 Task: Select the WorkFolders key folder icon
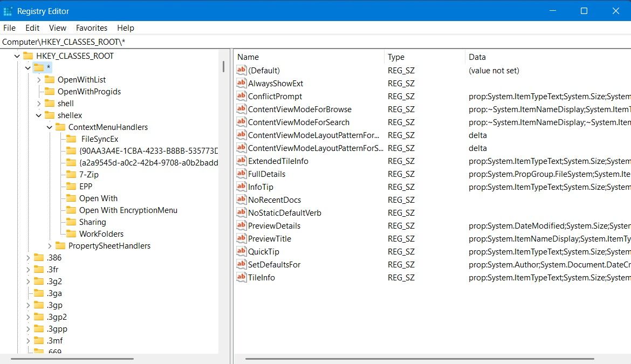(x=71, y=233)
